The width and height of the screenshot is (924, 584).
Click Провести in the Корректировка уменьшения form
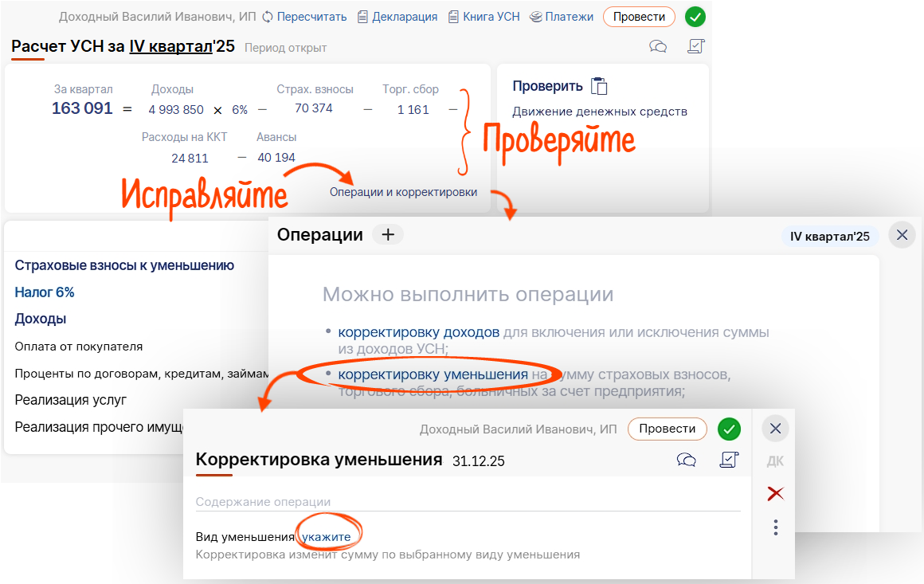point(667,429)
